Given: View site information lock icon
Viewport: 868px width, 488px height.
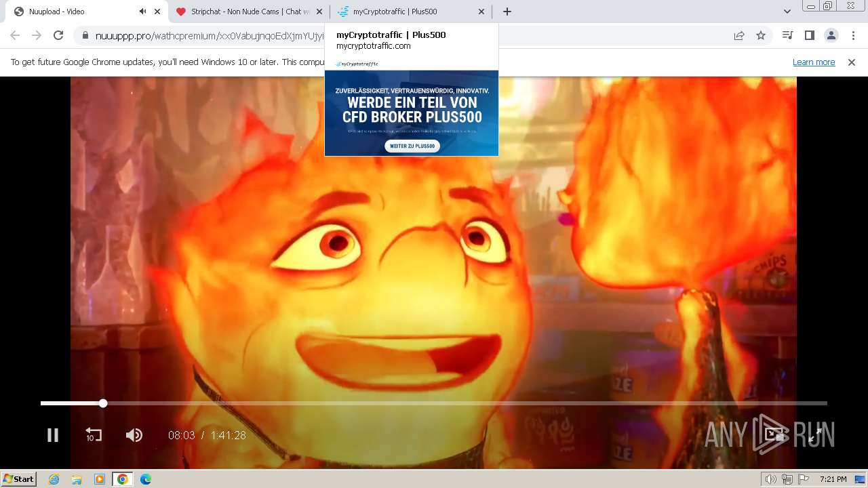Looking at the screenshot, I should tap(85, 36).
